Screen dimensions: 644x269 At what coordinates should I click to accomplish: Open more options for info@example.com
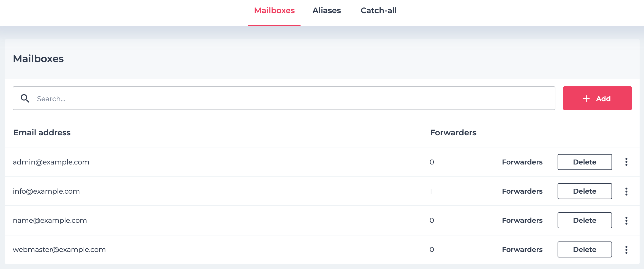click(626, 191)
